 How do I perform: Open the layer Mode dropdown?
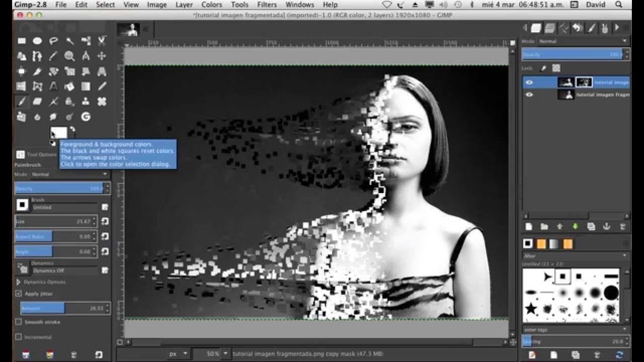point(582,41)
